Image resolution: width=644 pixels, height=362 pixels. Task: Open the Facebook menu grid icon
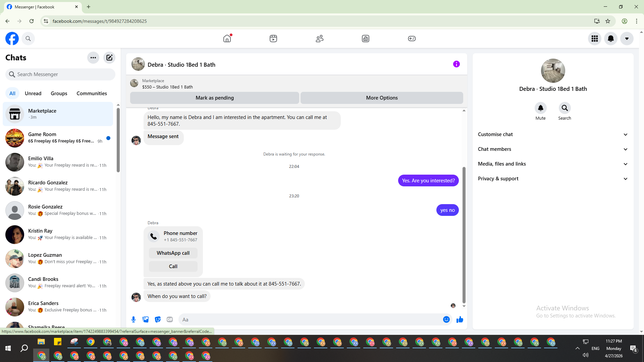595,39
